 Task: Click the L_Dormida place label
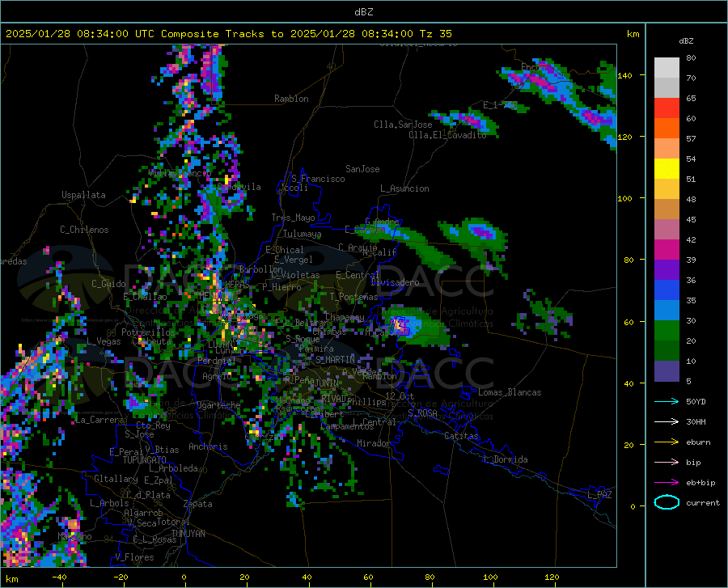pos(505,459)
